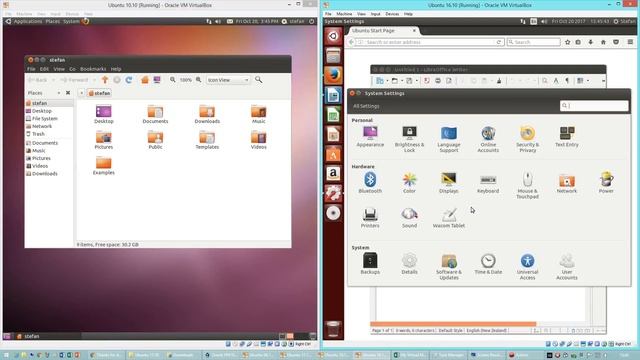This screenshot has height=360, width=640.
Task: Open Firefox hamburger menu
Action: (630, 42)
